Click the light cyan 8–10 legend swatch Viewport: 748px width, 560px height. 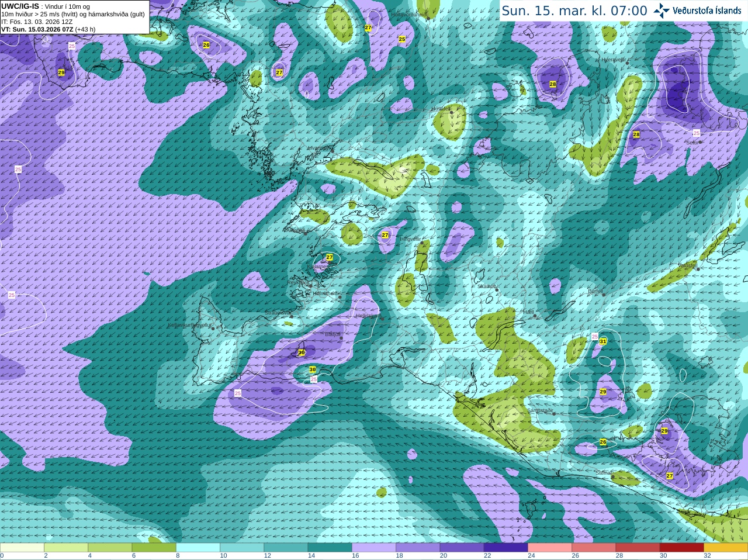(x=198, y=548)
